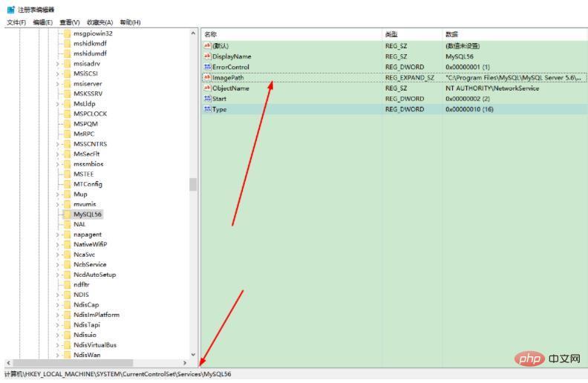Open the 帮助(H) menu
The height and width of the screenshot is (383, 588).
click(130, 22)
